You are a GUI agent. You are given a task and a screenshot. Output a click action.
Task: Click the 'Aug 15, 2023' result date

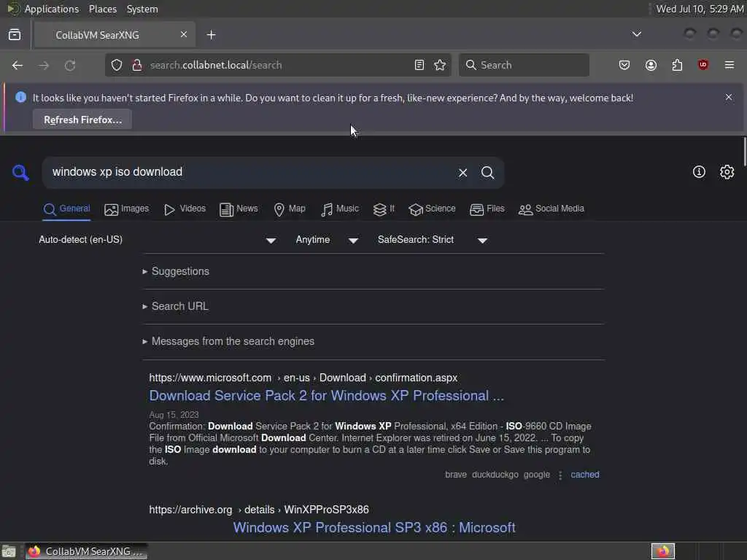(174, 415)
